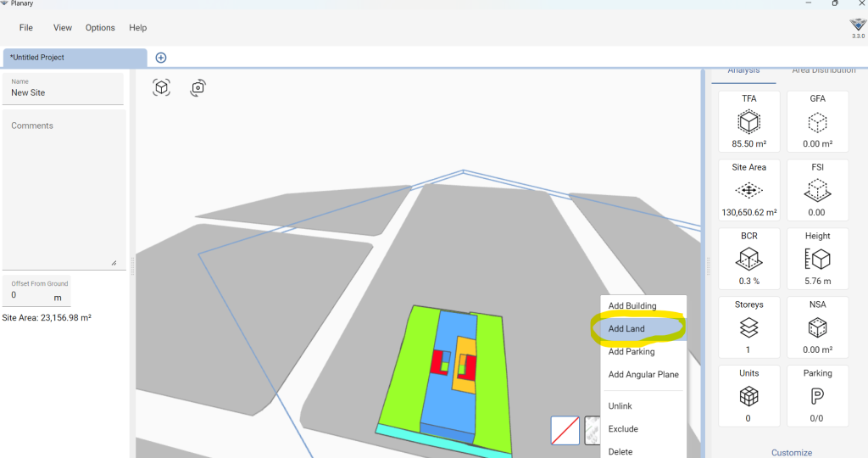Image resolution: width=868 pixels, height=458 pixels.
Task: Click the TFA cube icon
Action: tap(749, 122)
